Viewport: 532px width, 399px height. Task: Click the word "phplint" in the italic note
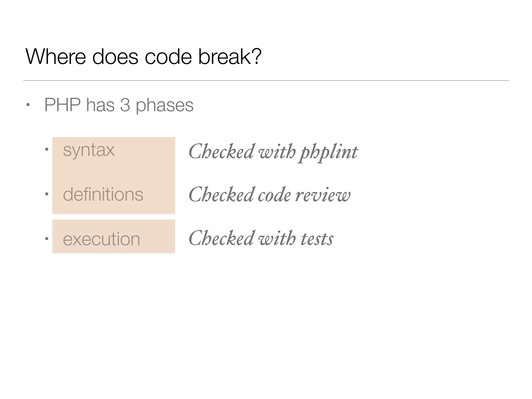(x=329, y=152)
